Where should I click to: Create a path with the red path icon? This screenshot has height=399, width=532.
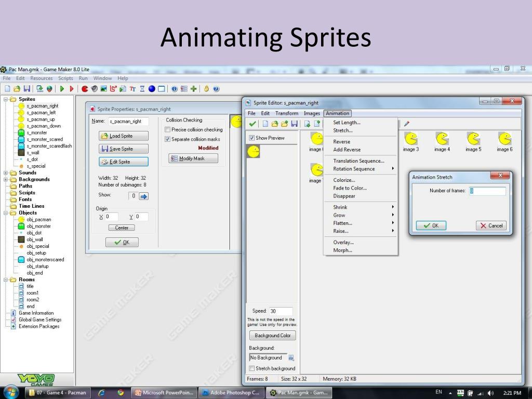tap(113, 89)
